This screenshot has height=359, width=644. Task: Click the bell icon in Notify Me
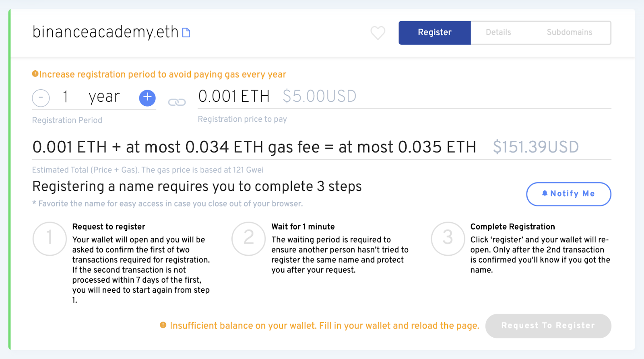coord(545,193)
